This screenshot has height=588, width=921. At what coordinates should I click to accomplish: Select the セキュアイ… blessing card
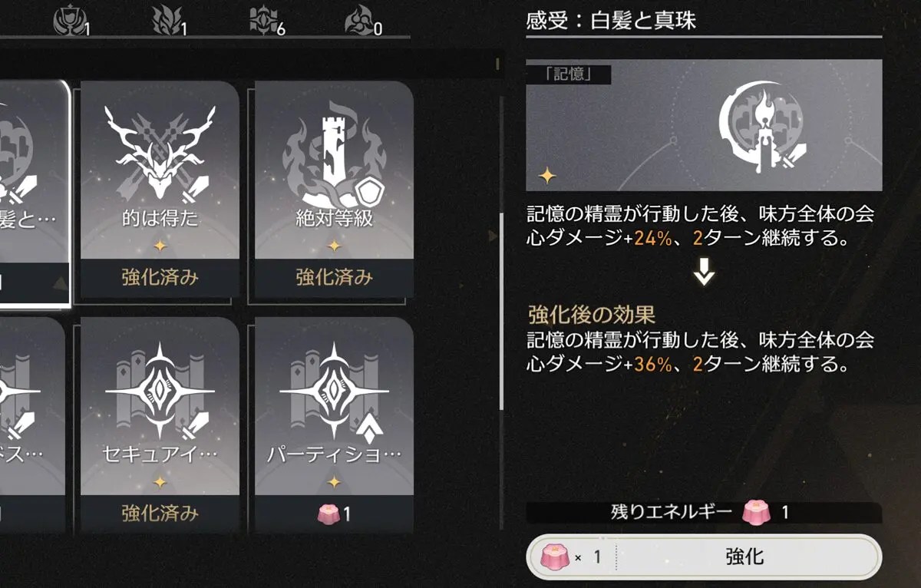[x=160, y=424]
